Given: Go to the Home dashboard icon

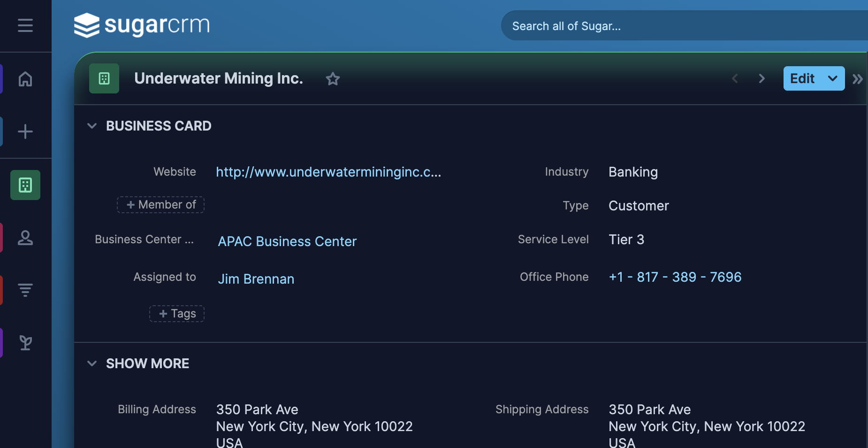Looking at the screenshot, I should coord(25,79).
